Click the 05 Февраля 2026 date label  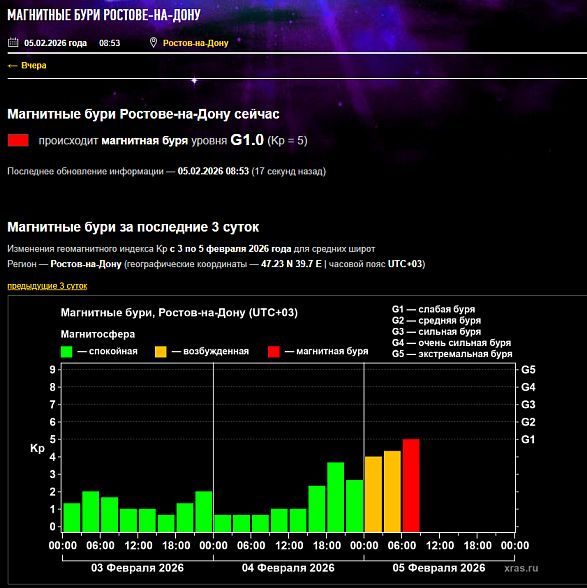point(439,568)
